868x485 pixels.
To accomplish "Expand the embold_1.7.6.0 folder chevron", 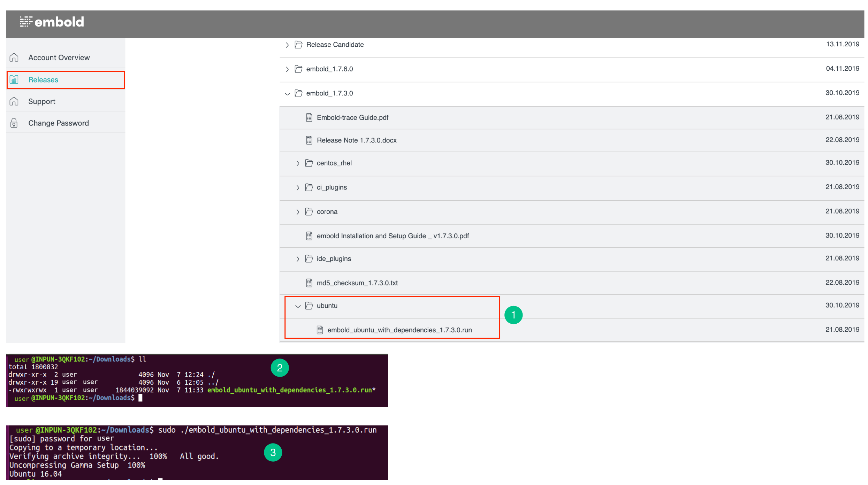I will coord(287,69).
